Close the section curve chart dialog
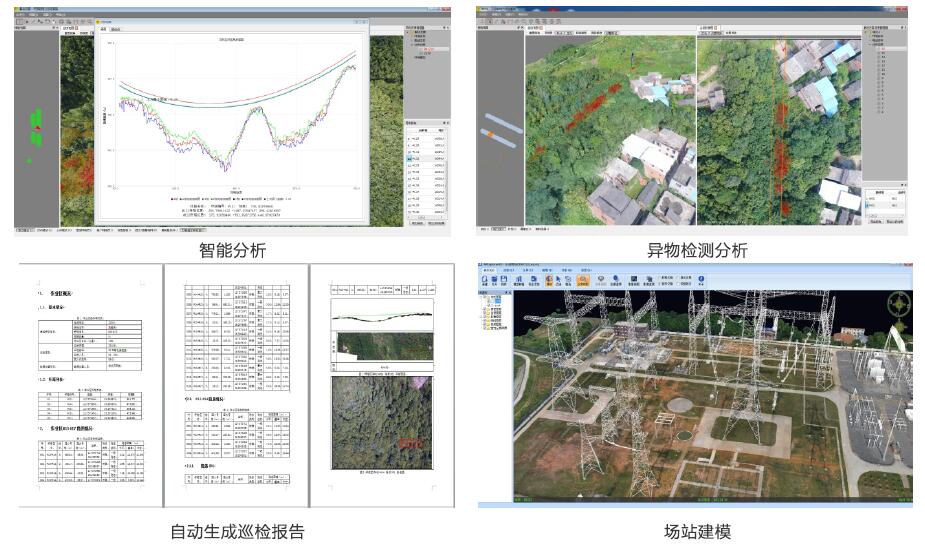The image size is (925, 545). (x=365, y=21)
